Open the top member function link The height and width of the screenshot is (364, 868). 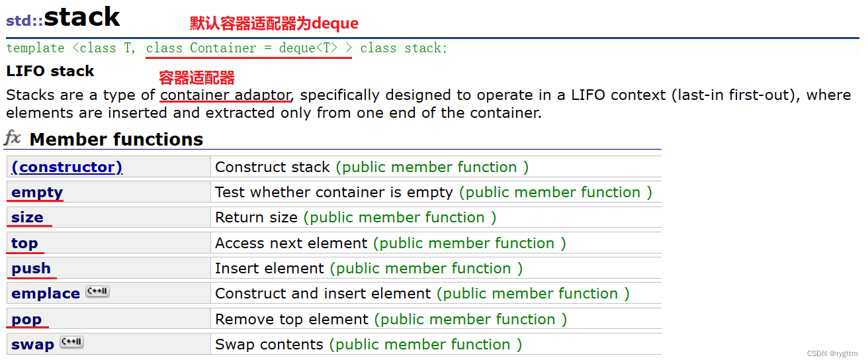coord(24,244)
